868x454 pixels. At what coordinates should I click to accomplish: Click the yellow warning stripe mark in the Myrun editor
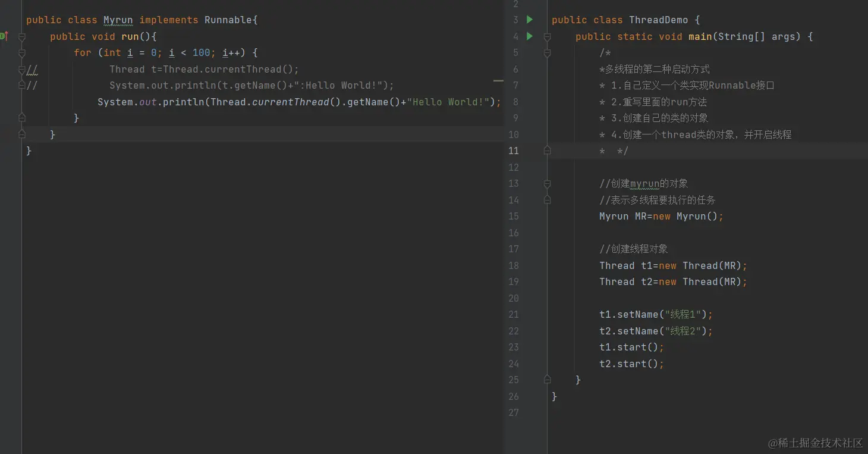click(498, 80)
